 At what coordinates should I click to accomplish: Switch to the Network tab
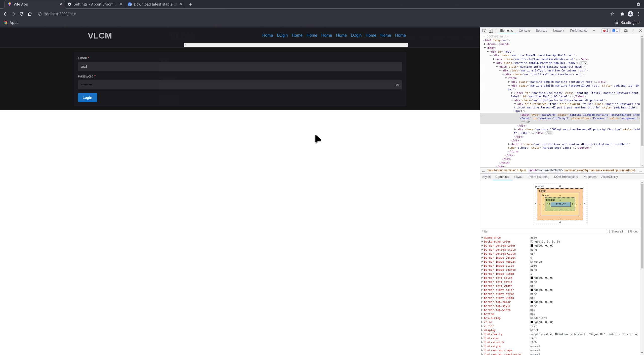pos(558,31)
